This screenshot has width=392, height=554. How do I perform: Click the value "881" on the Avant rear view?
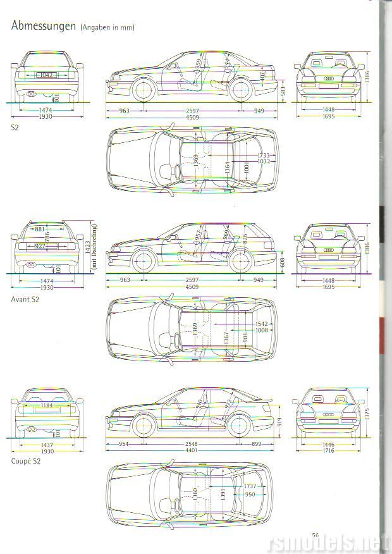click(x=40, y=229)
